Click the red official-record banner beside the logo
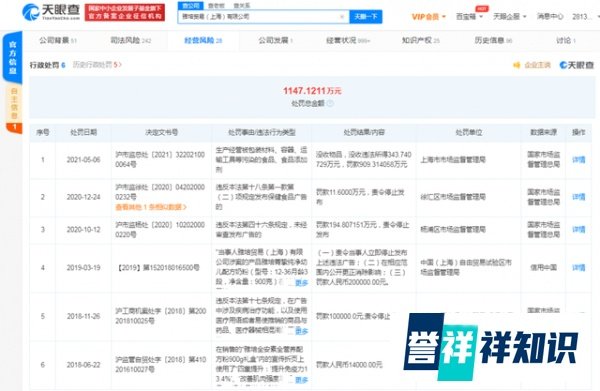 (x=125, y=12)
